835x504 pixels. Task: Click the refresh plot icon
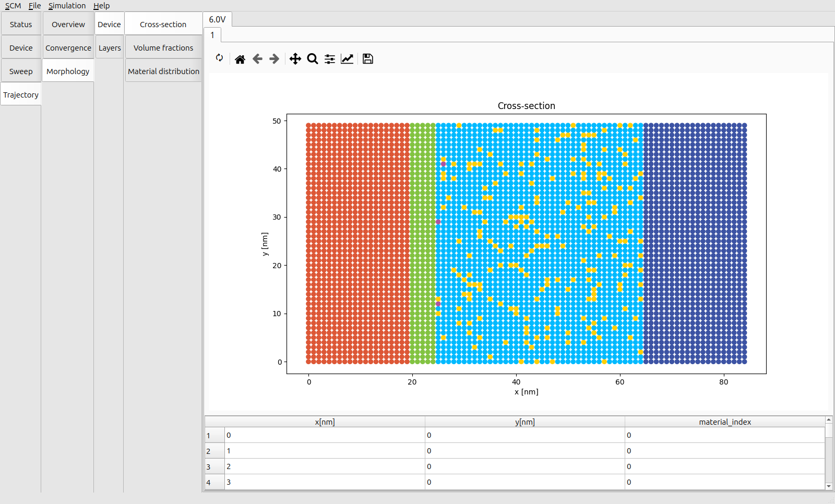click(219, 58)
